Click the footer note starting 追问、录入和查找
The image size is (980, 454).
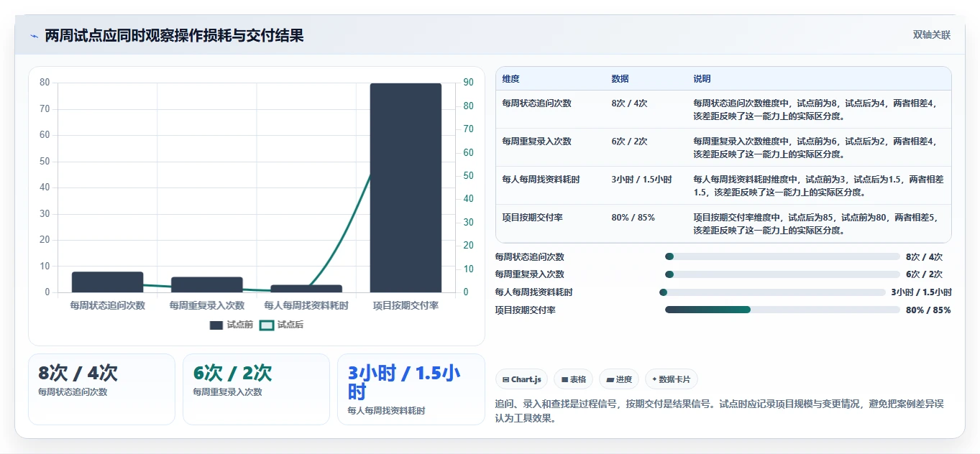tap(720, 411)
